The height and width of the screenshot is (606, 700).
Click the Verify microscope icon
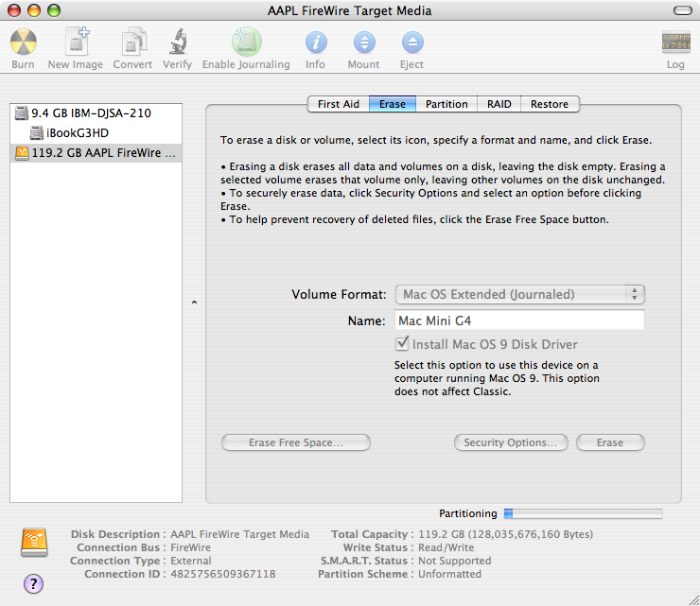tap(178, 41)
